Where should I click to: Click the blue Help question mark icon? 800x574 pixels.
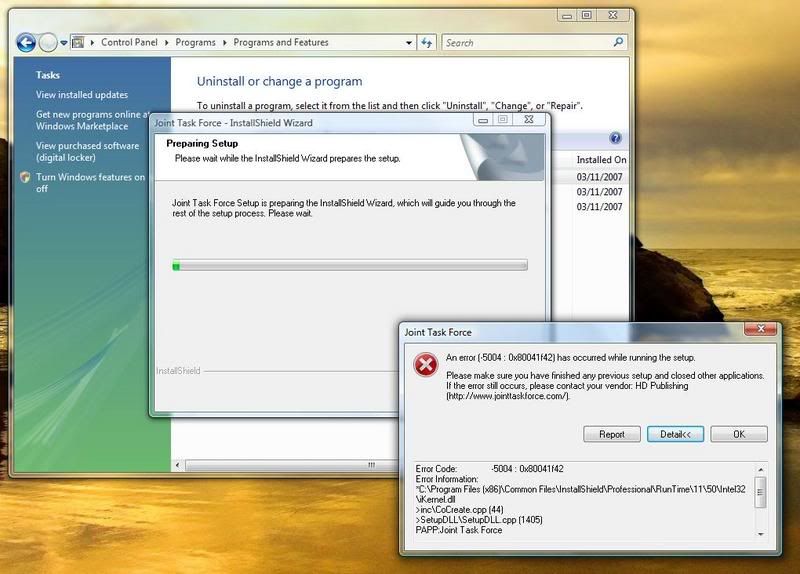pyautogui.click(x=615, y=138)
